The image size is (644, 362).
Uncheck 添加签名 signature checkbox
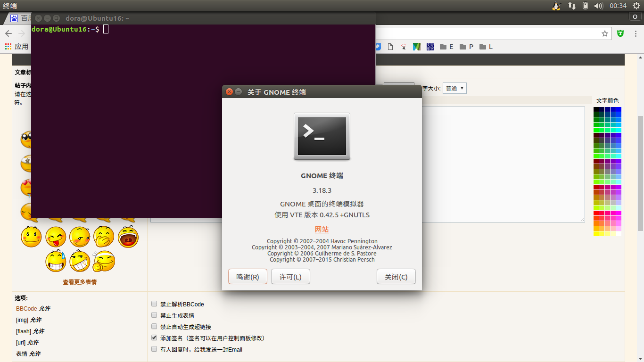click(x=154, y=338)
